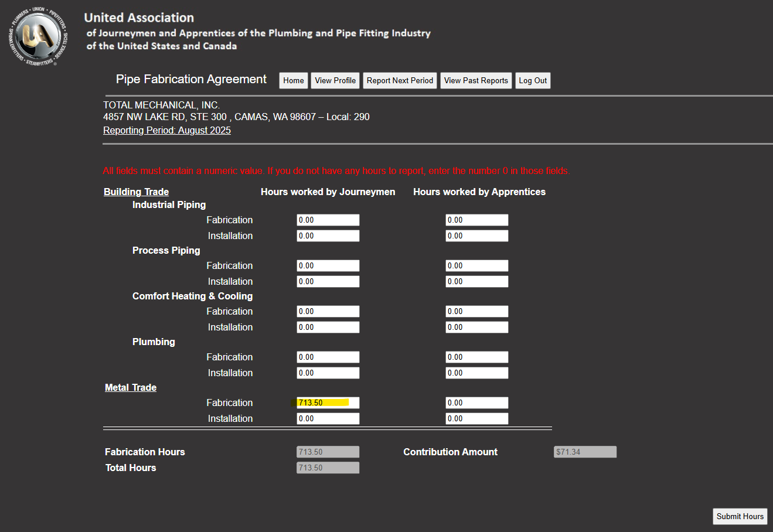Go to the Home page

click(x=294, y=81)
